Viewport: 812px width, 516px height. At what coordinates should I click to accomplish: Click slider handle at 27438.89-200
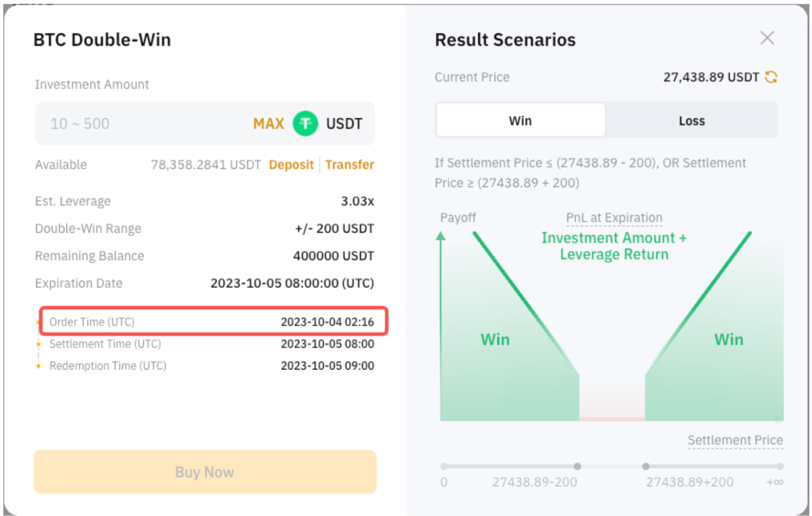pos(577,466)
